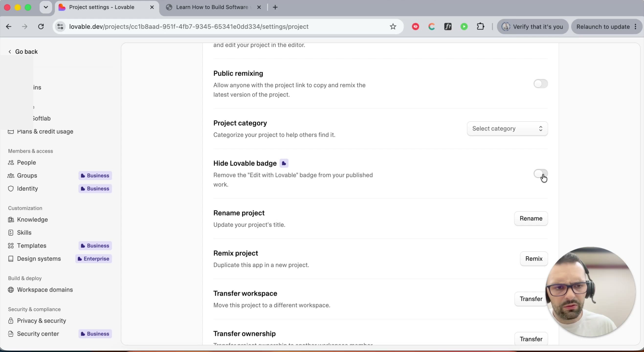The width and height of the screenshot is (644, 352).
Task: Click the People icon in sidebar
Action: tap(11, 163)
